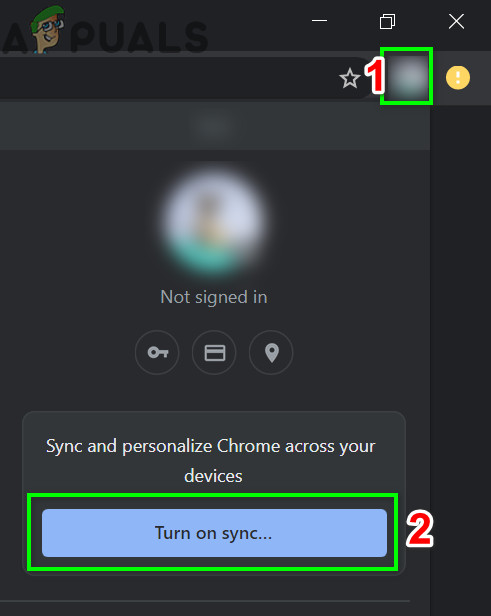Click the Not signed in label
491x616 pixels.
(x=214, y=297)
